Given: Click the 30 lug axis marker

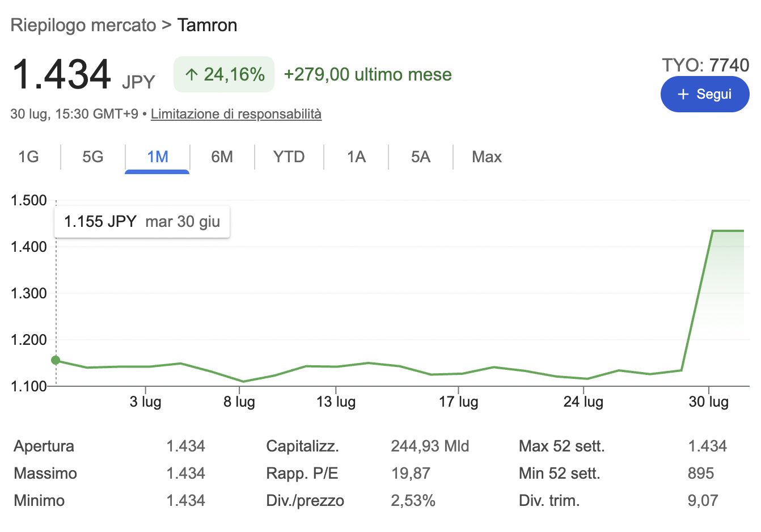Looking at the screenshot, I should (x=709, y=402).
